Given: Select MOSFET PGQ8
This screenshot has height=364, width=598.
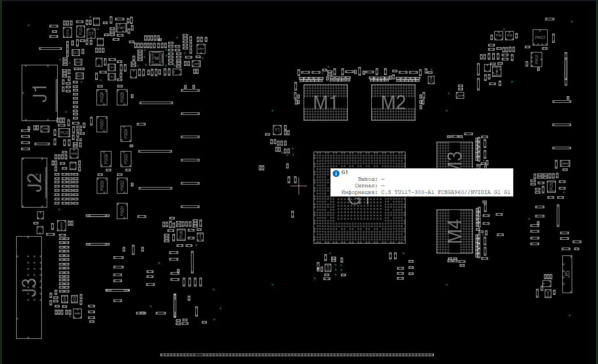Looking at the screenshot, I should pyautogui.click(x=102, y=97).
